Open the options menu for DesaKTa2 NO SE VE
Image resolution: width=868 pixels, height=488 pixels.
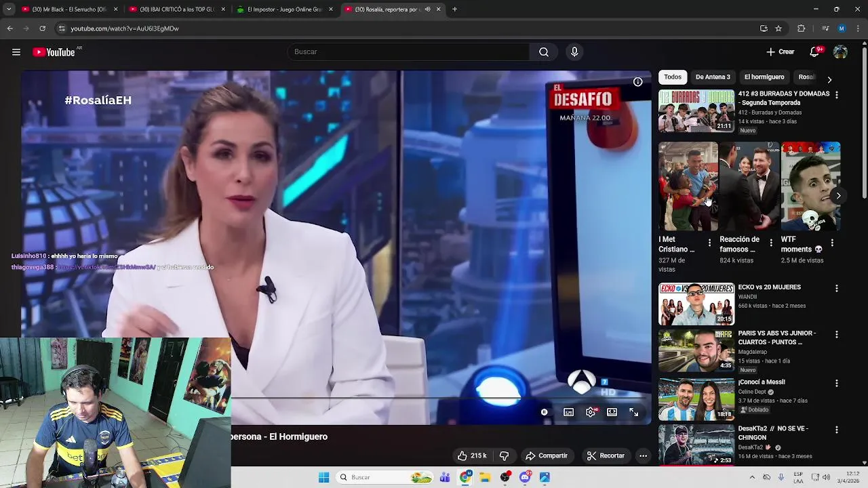(x=836, y=430)
